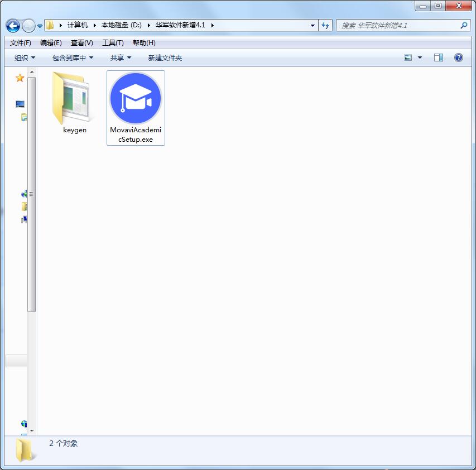Refresh the folder with the refresh button
This screenshot has height=470, width=476.
[x=325, y=26]
